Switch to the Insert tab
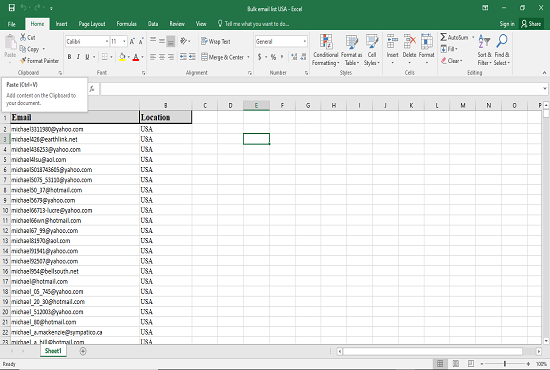This screenshot has width=550, height=370. (61, 24)
